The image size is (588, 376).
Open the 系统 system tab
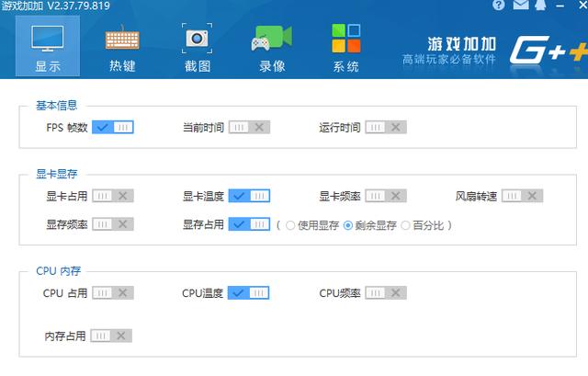[346, 47]
